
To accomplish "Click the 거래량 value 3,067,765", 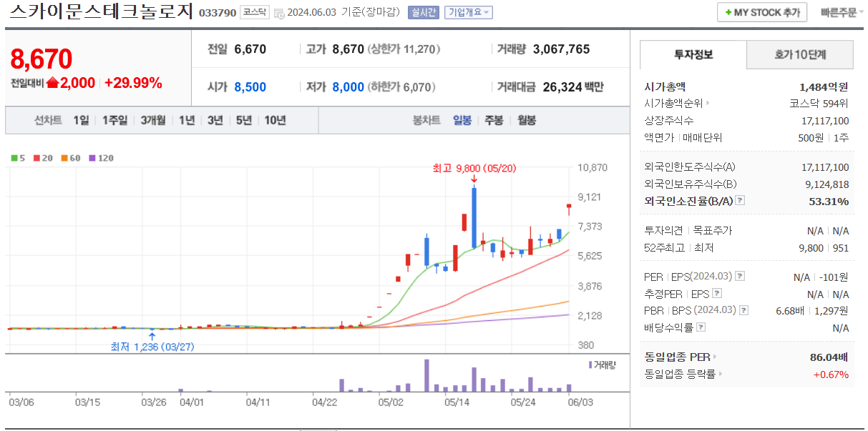I will coord(561,49).
